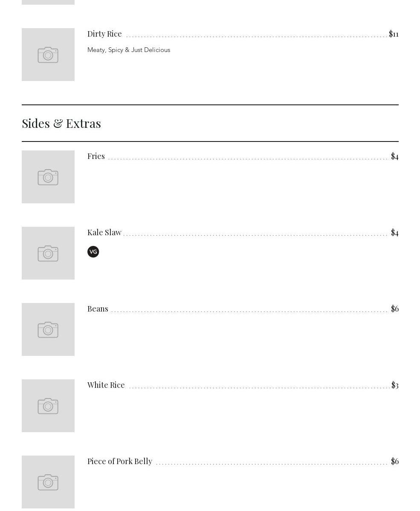Select the Kale Slaw camera placeholder icon
Screen dimensions: 420x511
click(48, 254)
